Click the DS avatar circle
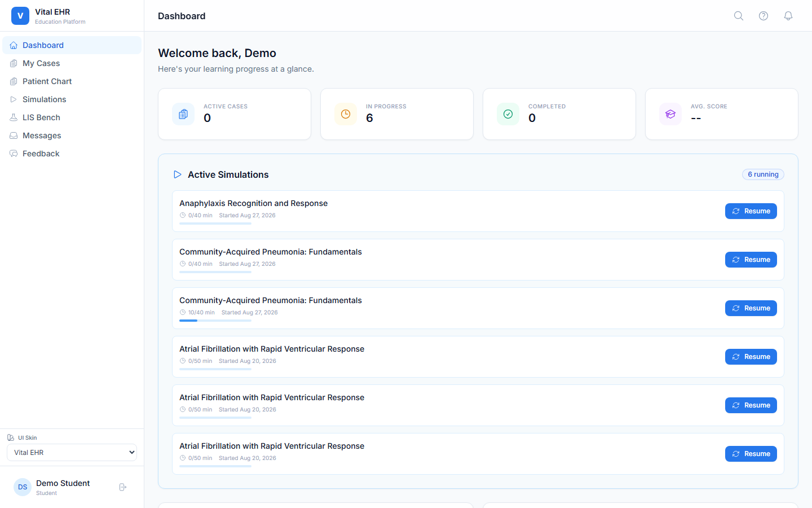The image size is (812, 508). tap(23, 487)
